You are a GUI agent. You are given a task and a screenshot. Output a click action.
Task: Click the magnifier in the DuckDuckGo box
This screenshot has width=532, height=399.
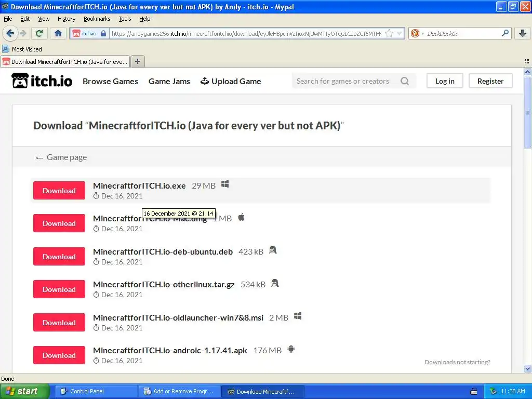pos(505,33)
